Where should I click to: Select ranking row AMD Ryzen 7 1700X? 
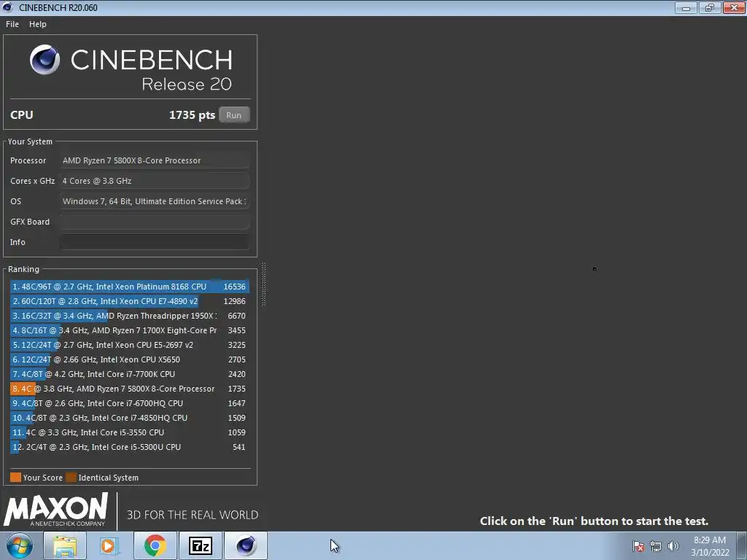click(130, 330)
